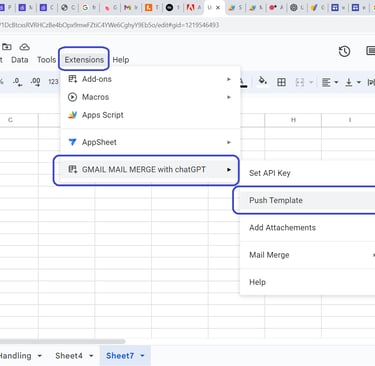Click the vertical align icon

click(x=349, y=82)
